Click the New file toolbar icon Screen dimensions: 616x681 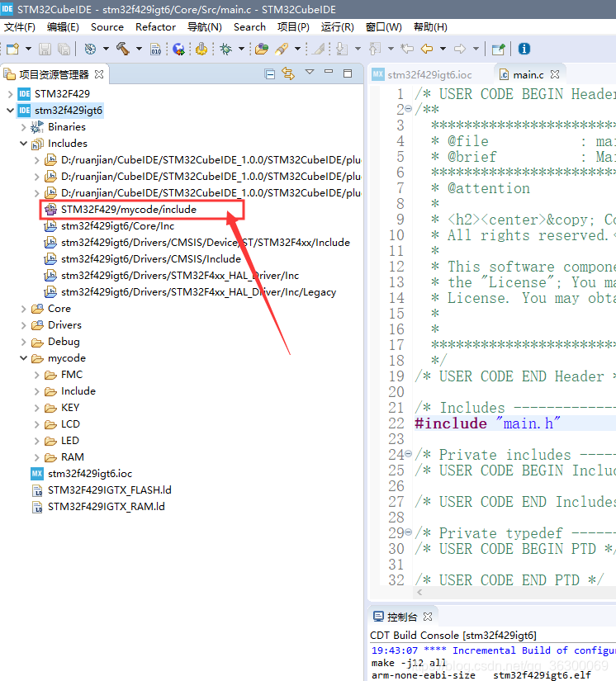[12, 49]
